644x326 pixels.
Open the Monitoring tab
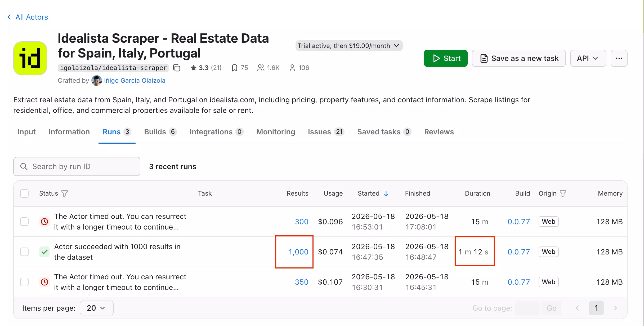coord(276,132)
